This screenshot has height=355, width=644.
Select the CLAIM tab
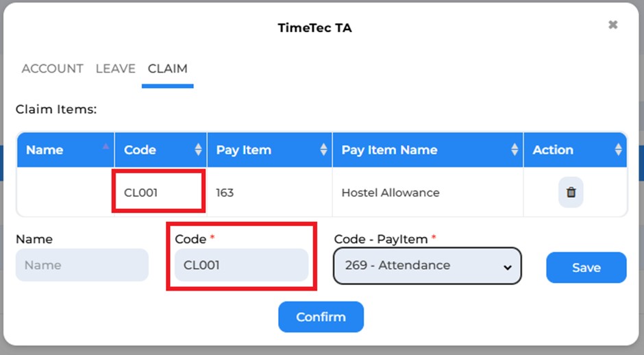click(x=168, y=69)
